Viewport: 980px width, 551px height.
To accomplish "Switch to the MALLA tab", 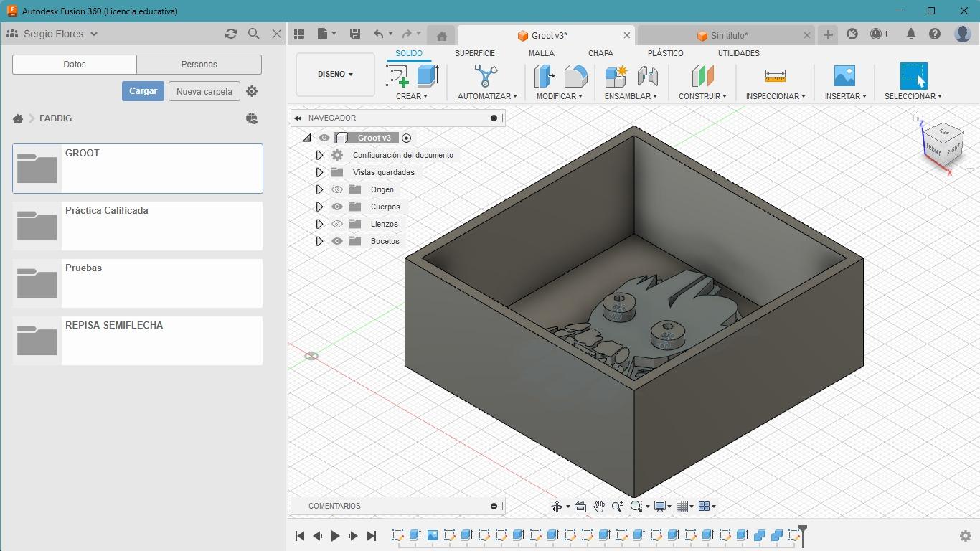I will tap(542, 53).
